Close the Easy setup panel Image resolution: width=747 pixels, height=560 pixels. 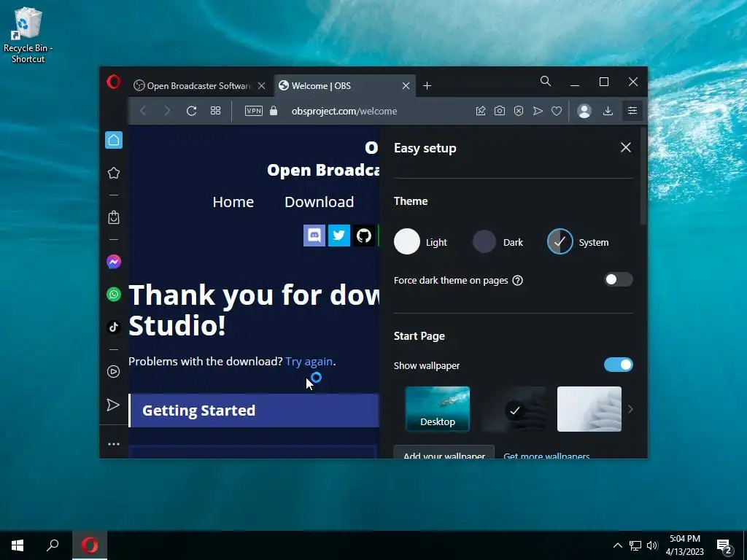[x=625, y=147]
